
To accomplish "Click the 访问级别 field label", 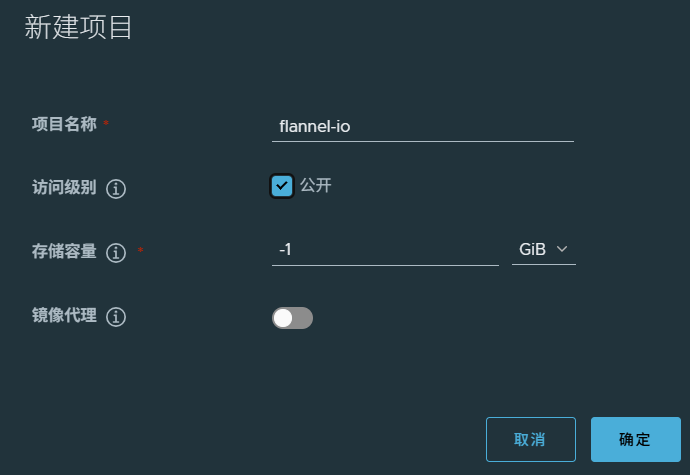I will (x=64, y=187).
